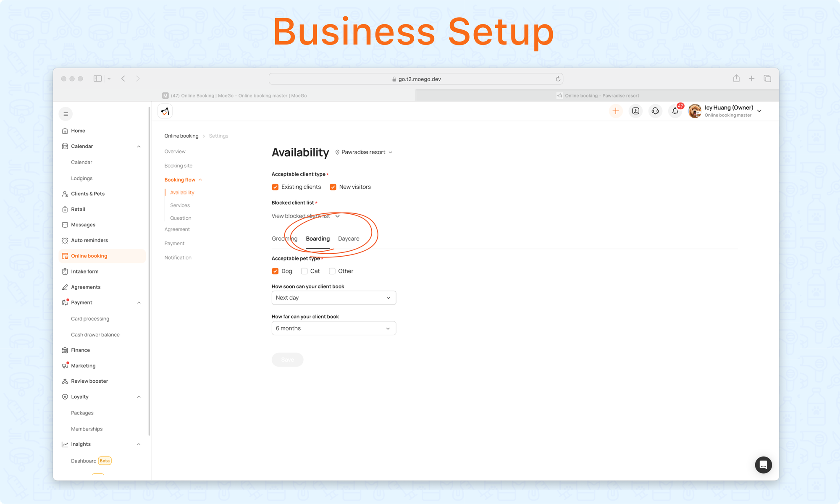The width and height of the screenshot is (840, 504).
Task: Click the notification bell icon
Action: (675, 111)
